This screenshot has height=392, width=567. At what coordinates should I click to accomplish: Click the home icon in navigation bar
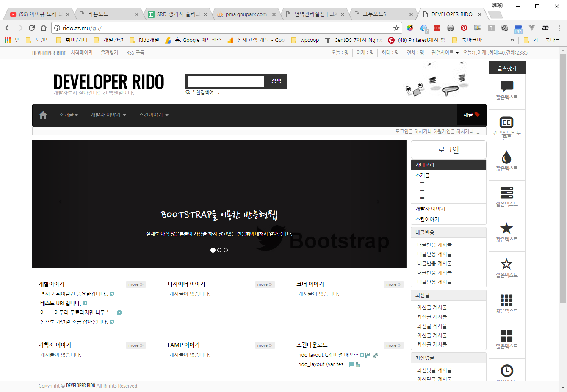pos(43,115)
